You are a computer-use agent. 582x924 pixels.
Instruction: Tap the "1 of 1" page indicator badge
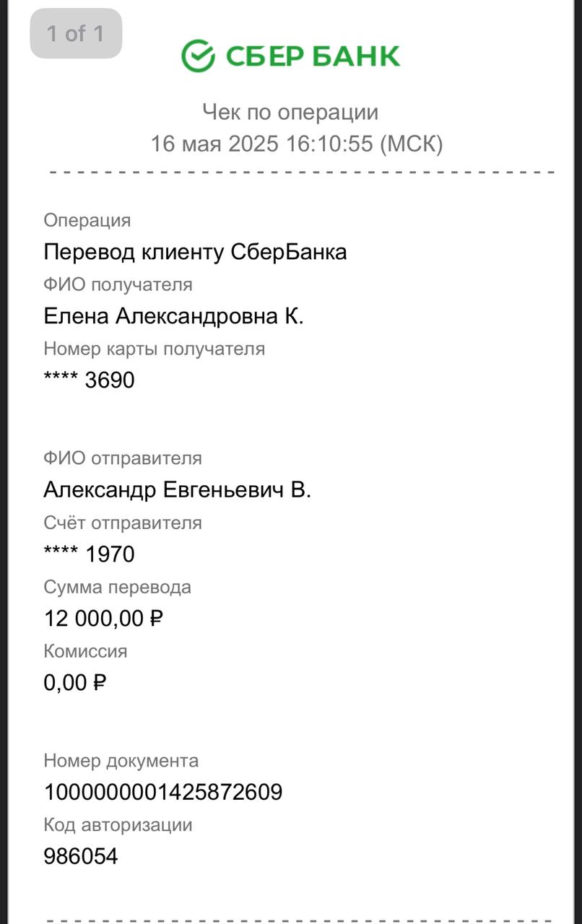[x=76, y=33]
